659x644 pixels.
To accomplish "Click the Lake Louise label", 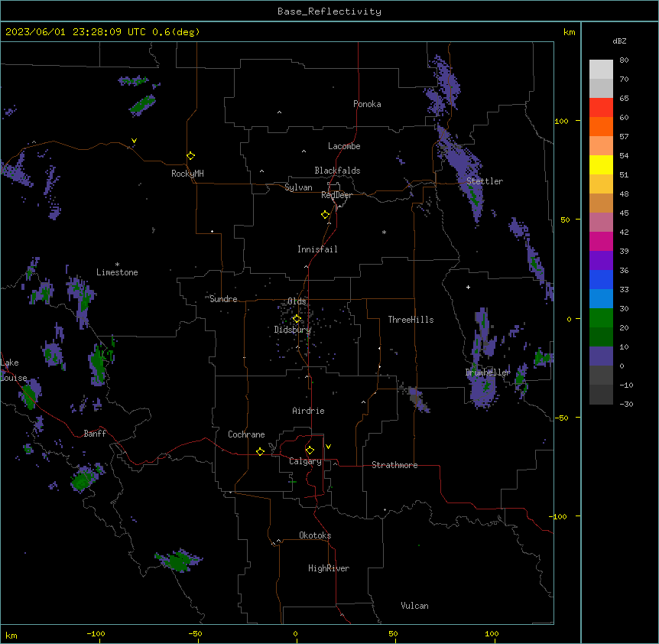I will (x=14, y=370).
